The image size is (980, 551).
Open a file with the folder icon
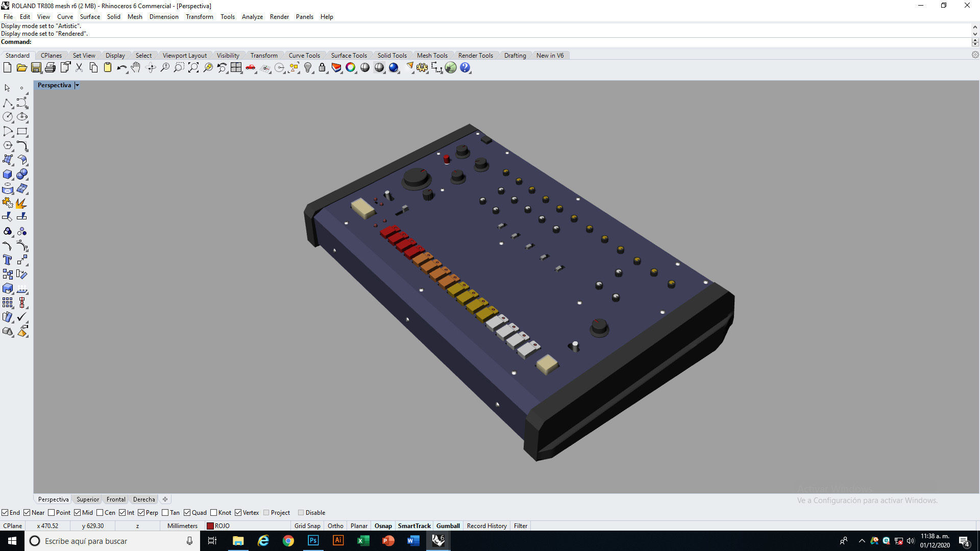[x=21, y=67]
